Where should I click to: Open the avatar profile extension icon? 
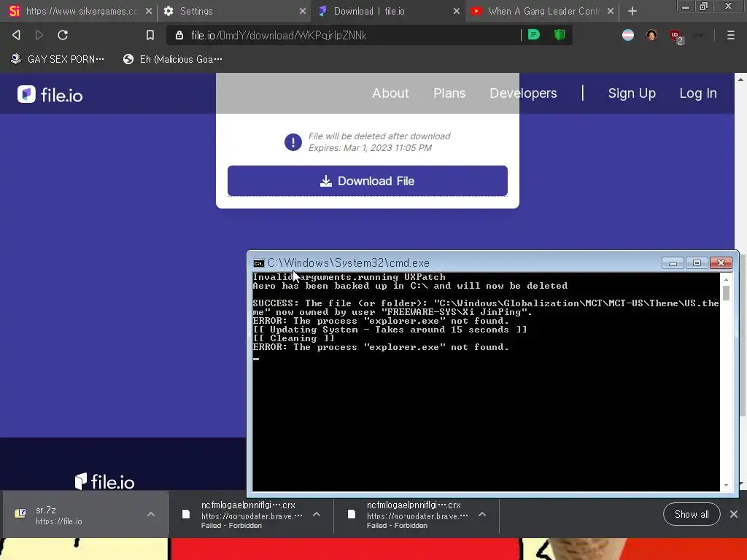coord(651,35)
